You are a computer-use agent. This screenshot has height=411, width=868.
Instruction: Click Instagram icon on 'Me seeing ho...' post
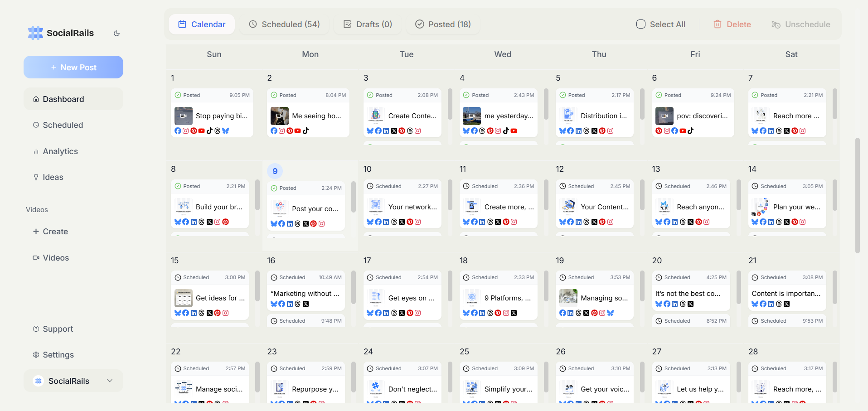[x=281, y=131]
